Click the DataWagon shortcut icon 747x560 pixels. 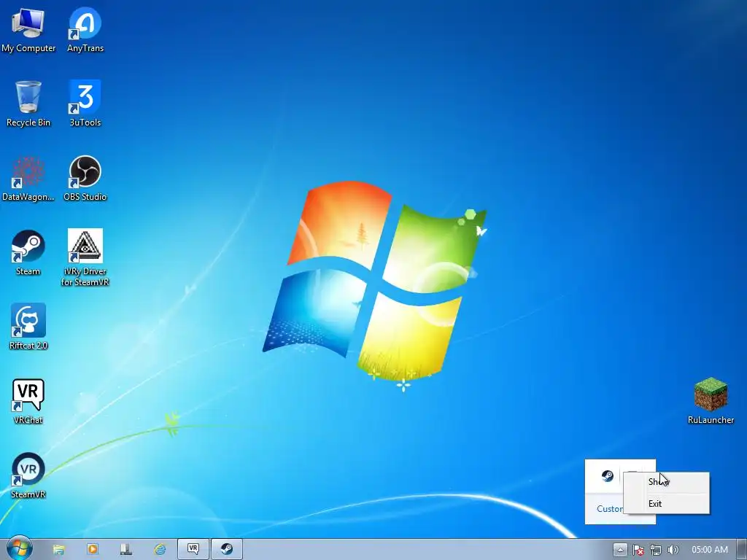28,178
